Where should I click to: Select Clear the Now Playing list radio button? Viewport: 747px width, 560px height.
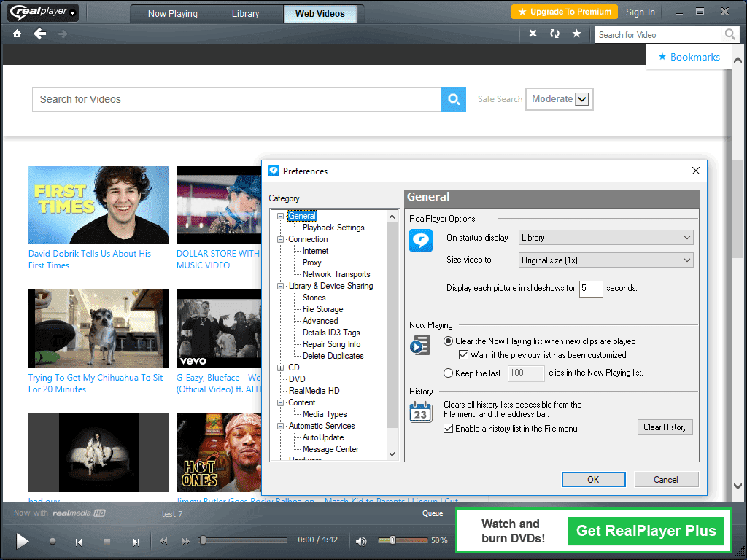(448, 341)
